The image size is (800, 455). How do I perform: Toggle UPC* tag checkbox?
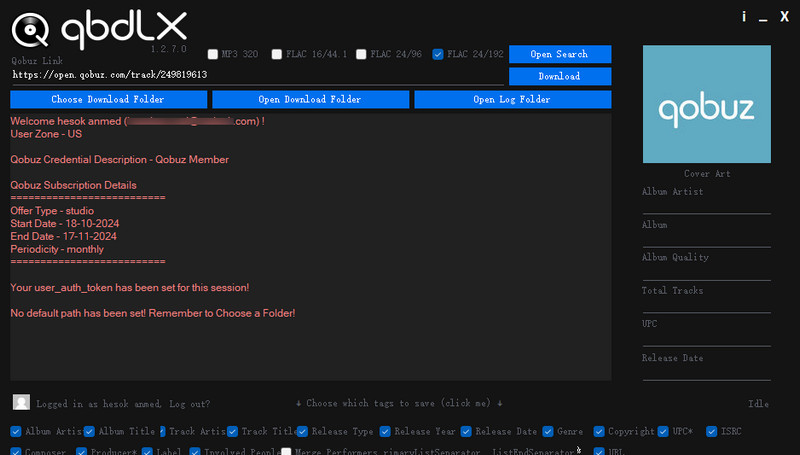click(x=663, y=432)
